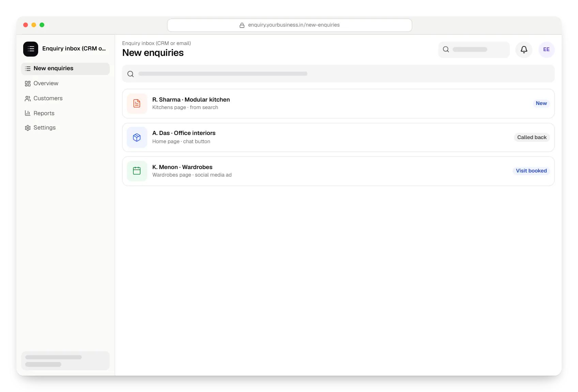Open the Settings page label
The image size is (578, 392).
pos(44,127)
